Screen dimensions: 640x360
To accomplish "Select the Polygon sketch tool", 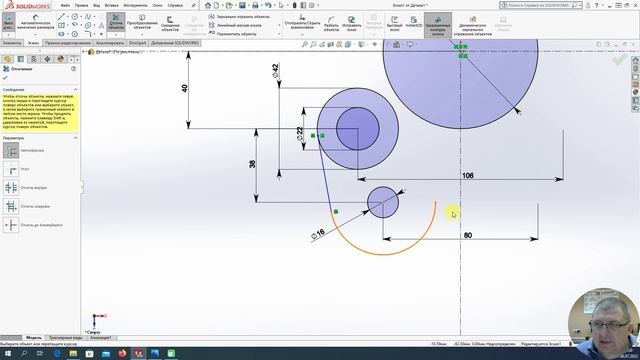I will pos(75,34).
